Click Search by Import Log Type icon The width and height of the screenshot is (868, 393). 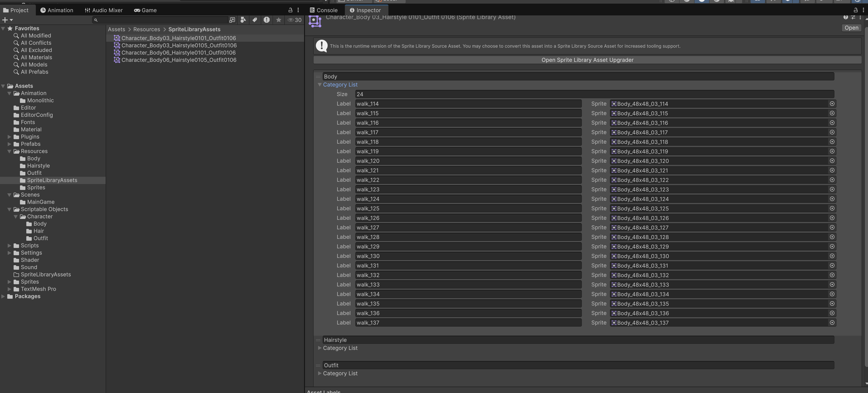click(x=266, y=20)
